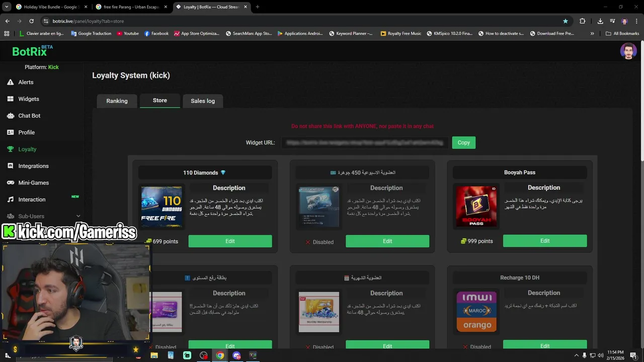Expand the Sub-Users sidebar menu
644x362 pixels.
pyautogui.click(x=43, y=216)
